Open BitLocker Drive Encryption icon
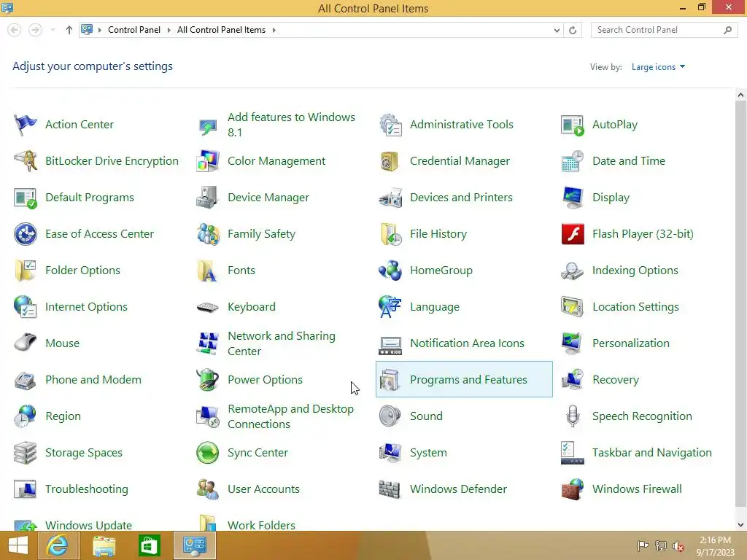Screen dimensions: 747x560 [x=26, y=161]
